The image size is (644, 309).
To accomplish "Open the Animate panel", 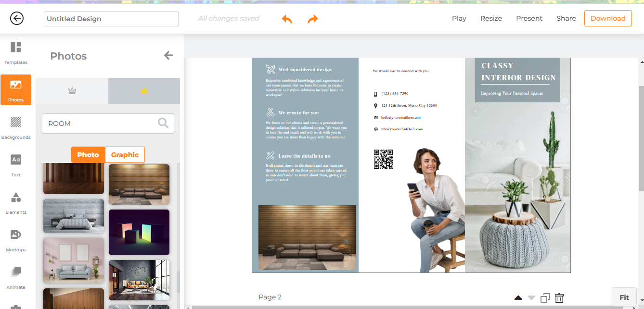I will (16, 277).
